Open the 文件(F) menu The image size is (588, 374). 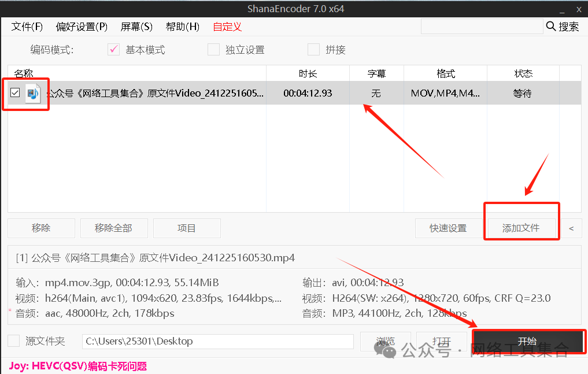[x=27, y=27]
